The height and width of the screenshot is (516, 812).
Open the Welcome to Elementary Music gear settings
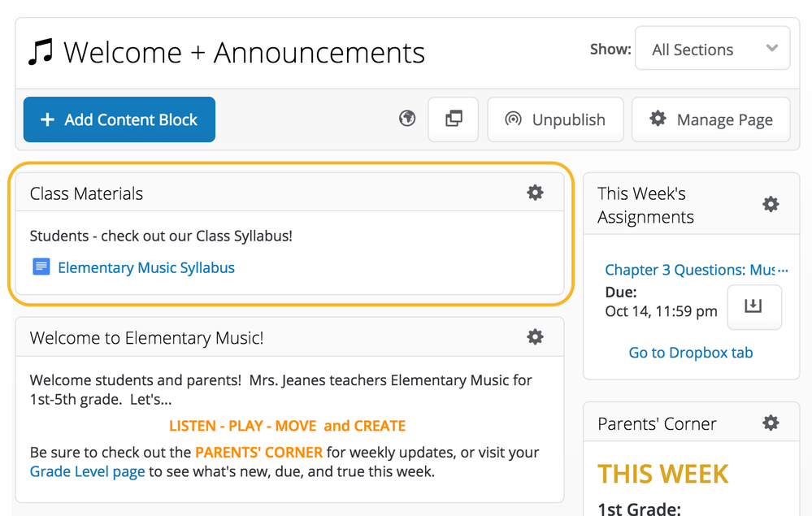click(x=535, y=336)
